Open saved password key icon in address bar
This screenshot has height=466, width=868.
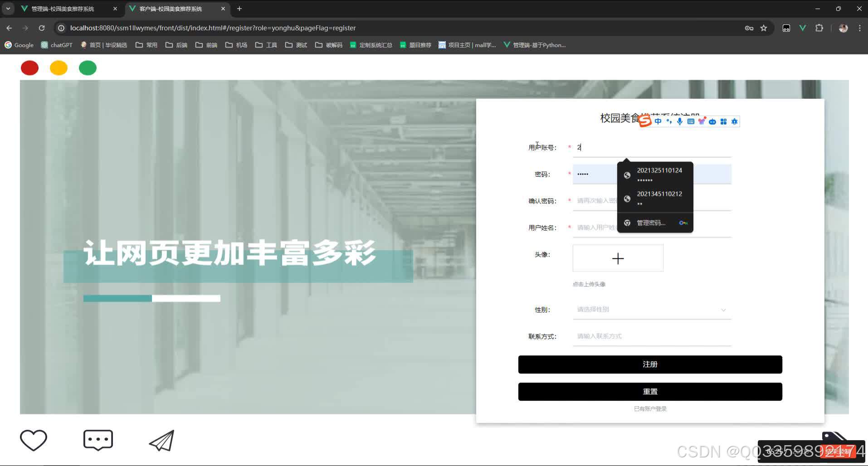click(x=749, y=28)
